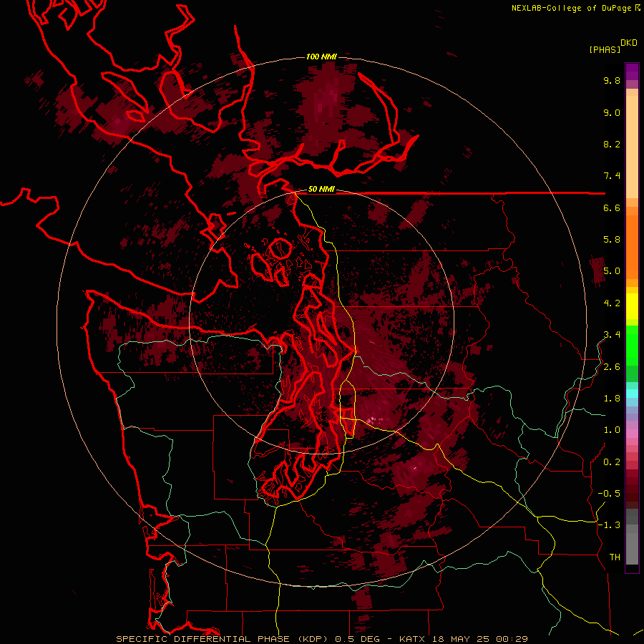Select the 9.8 value on the scale
Screen dimensions: 644x644
(x=612, y=80)
